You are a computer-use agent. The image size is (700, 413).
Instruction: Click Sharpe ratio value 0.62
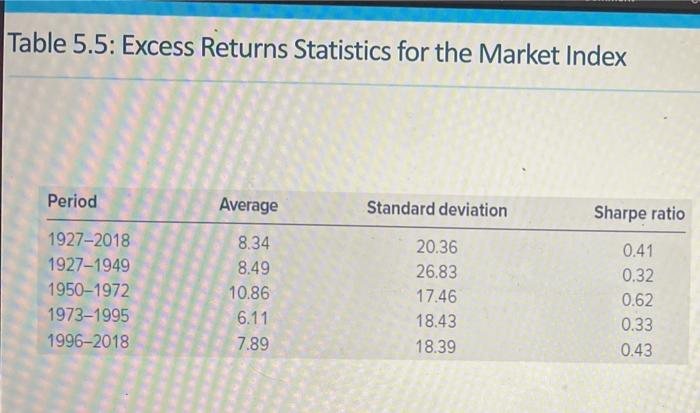coord(638,300)
